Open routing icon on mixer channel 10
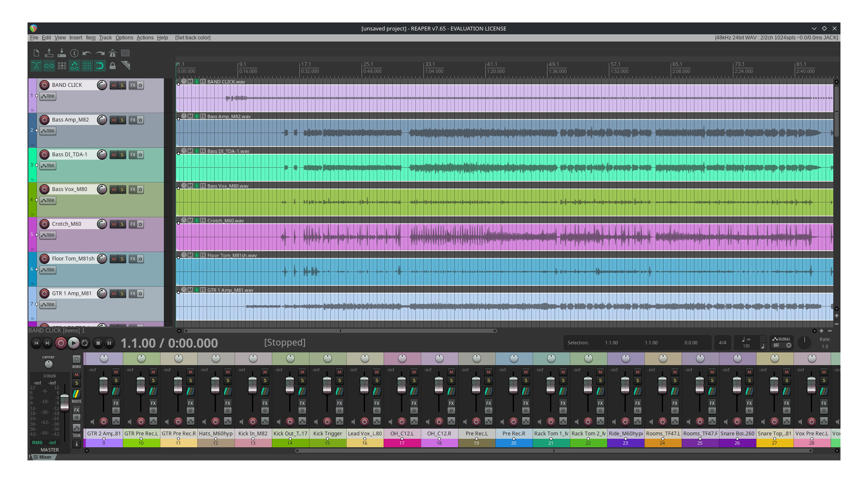The height and width of the screenshot is (493, 868). pos(153,392)
